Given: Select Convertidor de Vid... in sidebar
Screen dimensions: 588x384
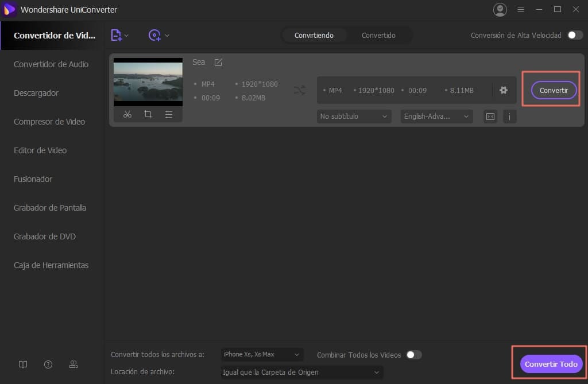Looking at the screenshot, I should (x=52, y=35).
